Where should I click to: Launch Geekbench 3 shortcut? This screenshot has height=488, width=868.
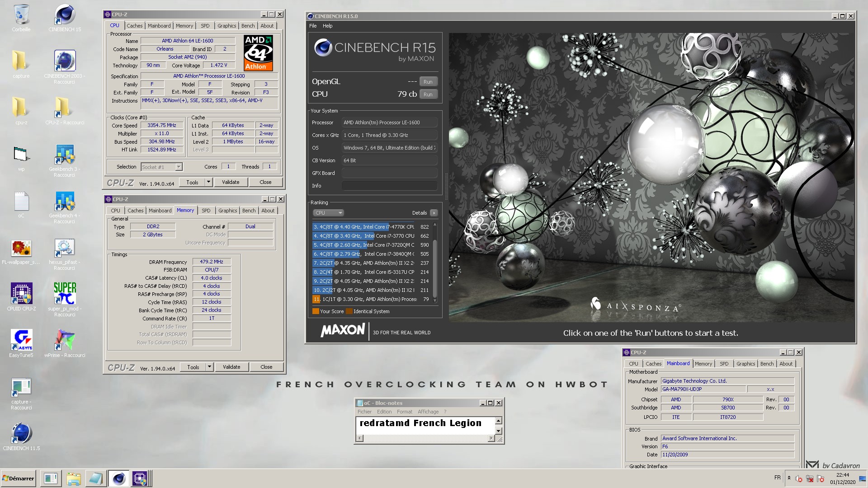(x=65, y=160)
